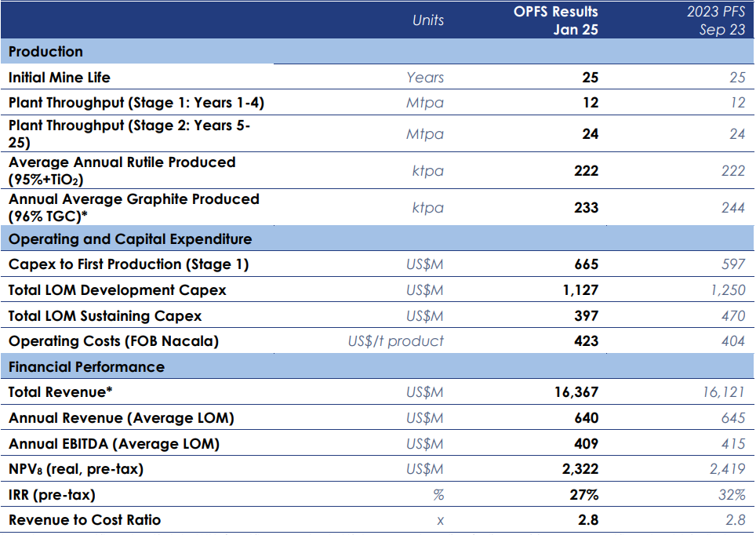Viewport: 756px width, 535px height.
Task: Click the Revenue to Cost Ratio label
Action: pyautogui.click(x=85, y=520)
